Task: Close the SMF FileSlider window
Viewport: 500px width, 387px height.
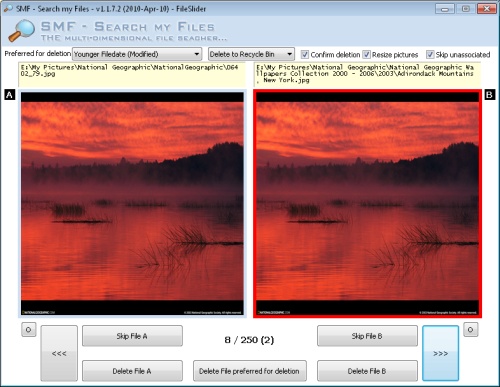Action: pos(487,9)
